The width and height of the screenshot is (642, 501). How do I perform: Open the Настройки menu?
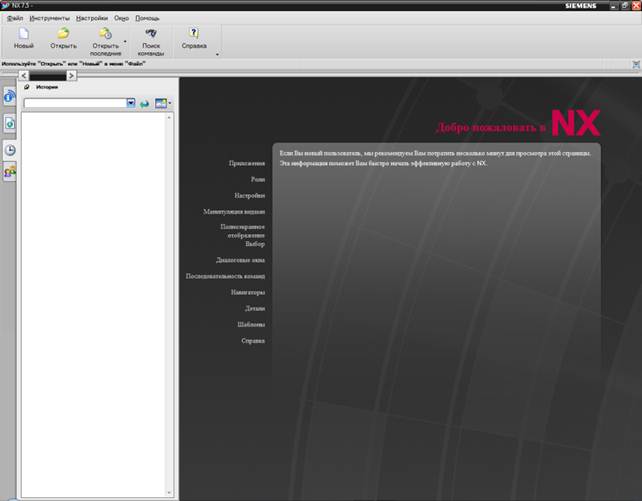(x=92, y=18)
